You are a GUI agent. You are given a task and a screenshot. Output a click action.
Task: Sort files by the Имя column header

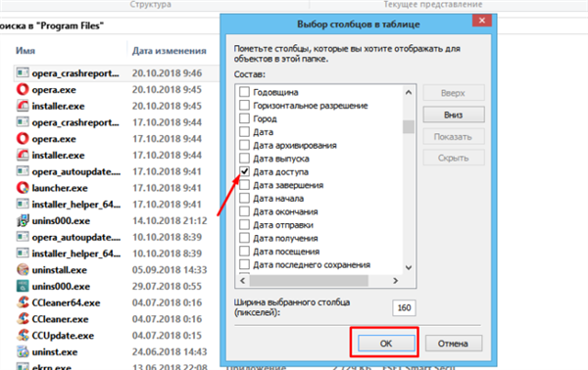(25, 51)
